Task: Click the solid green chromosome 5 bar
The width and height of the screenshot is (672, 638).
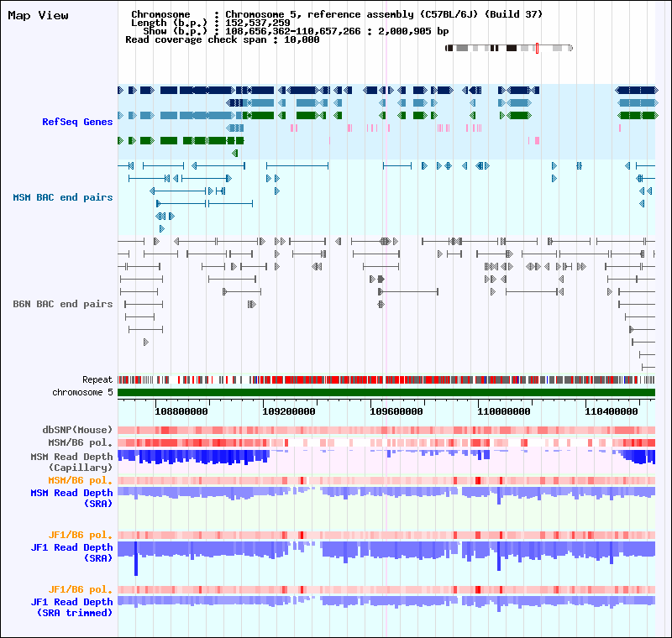Action: coord(386,392)
